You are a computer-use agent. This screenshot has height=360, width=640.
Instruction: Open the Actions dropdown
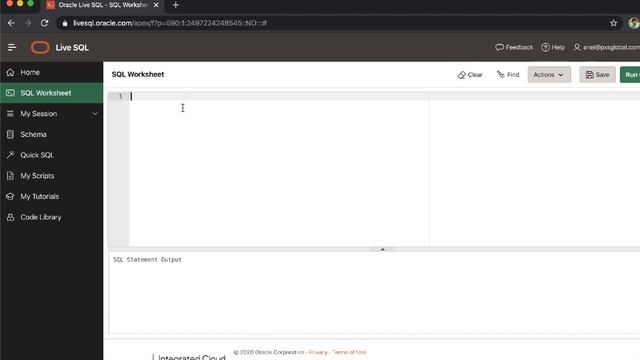[x=549, y=75]
